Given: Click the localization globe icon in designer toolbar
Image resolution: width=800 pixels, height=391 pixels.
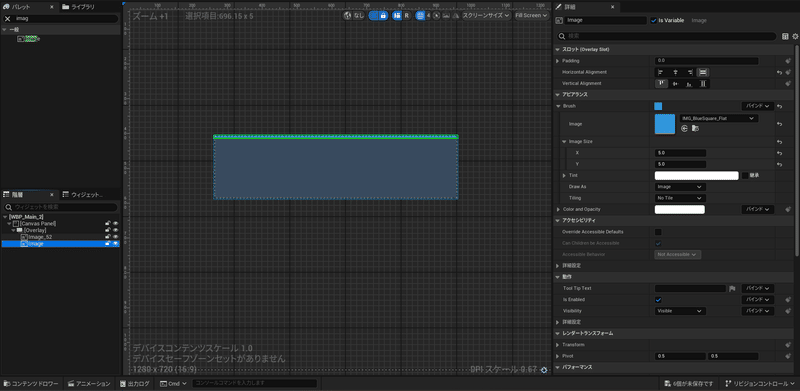Looking at the screenshot, I should coord(347,16).
